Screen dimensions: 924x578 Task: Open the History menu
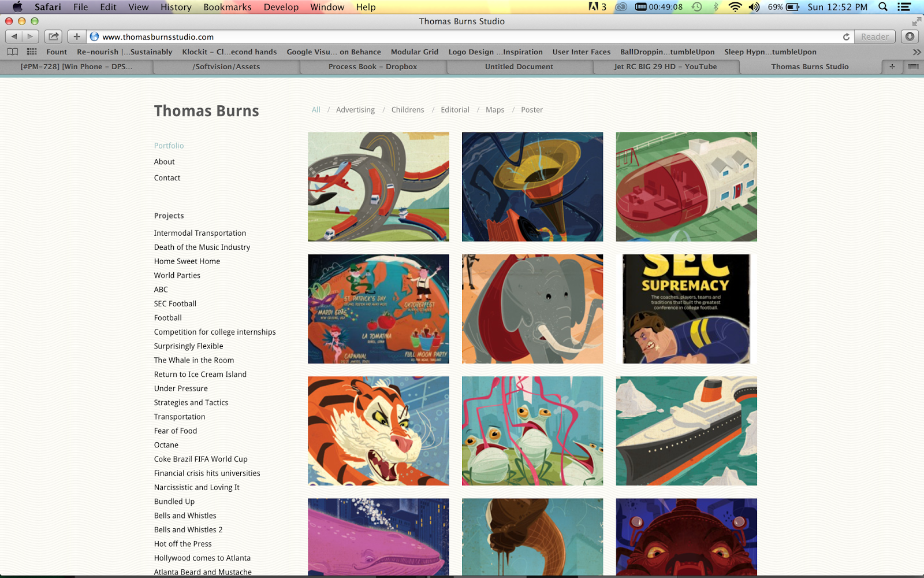176,7
